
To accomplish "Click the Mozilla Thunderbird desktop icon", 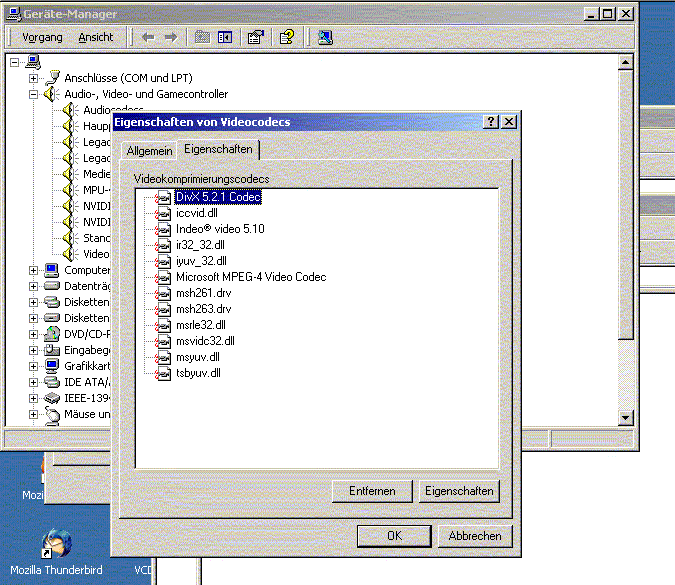I will coord(56,543).
